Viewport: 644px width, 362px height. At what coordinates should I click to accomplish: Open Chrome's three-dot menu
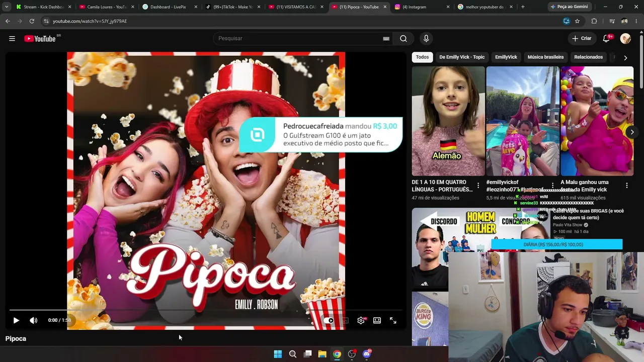pos(637,21)
